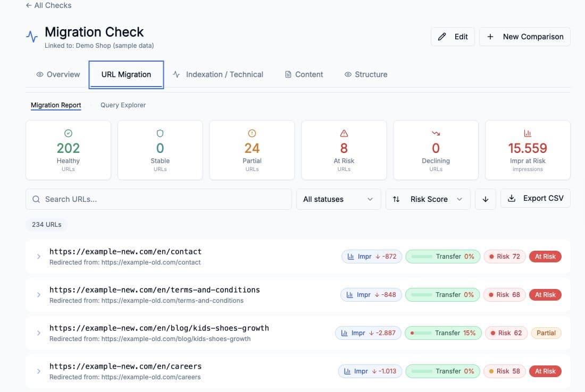This screenshot has width=585, height=392.
Task: Select the Migration Report sub-tab
Action: (56, 105)
